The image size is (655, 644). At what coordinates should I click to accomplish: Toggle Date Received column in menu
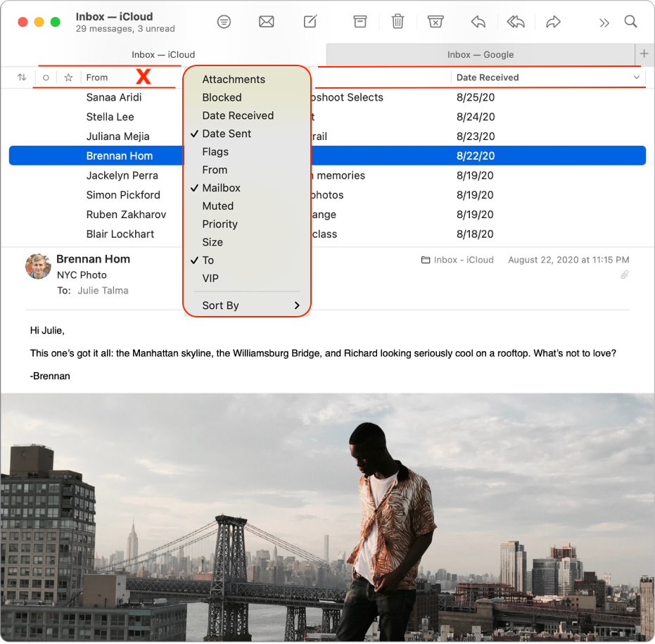point(246,115)
